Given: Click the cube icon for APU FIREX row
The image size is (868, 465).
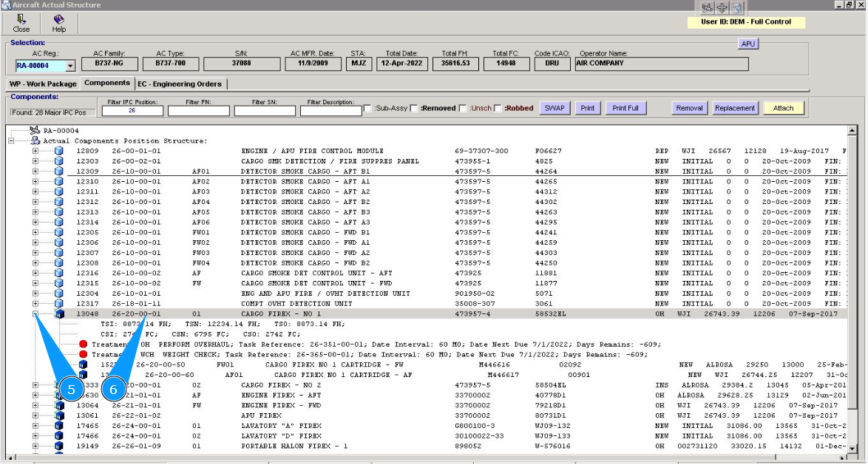Looking at the screenshot, I should click(x=59, y=415).
